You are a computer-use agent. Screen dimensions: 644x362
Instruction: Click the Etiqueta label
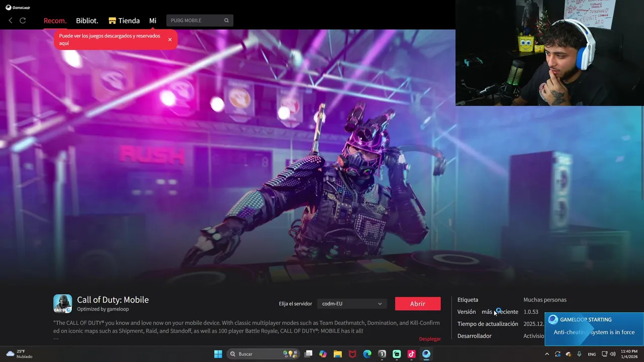[x=468, y=300]
